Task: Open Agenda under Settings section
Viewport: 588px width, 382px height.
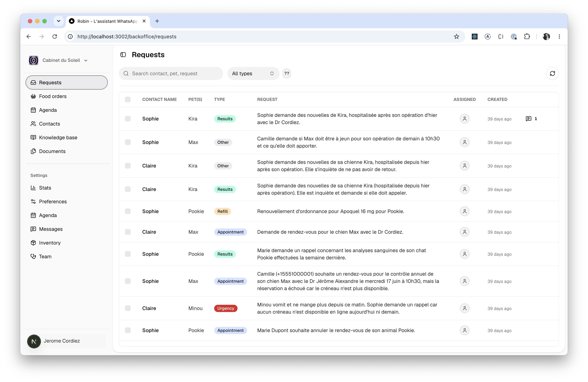Action: [x=66, y=215]
